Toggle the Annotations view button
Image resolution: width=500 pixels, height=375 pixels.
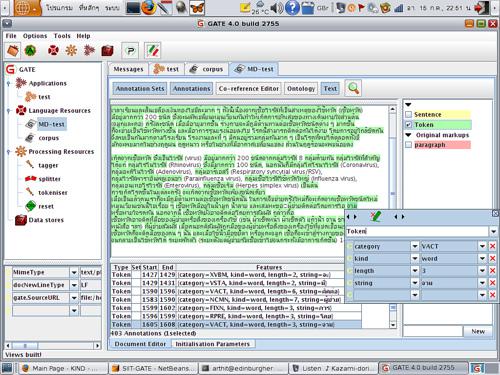tap(192, 88)
